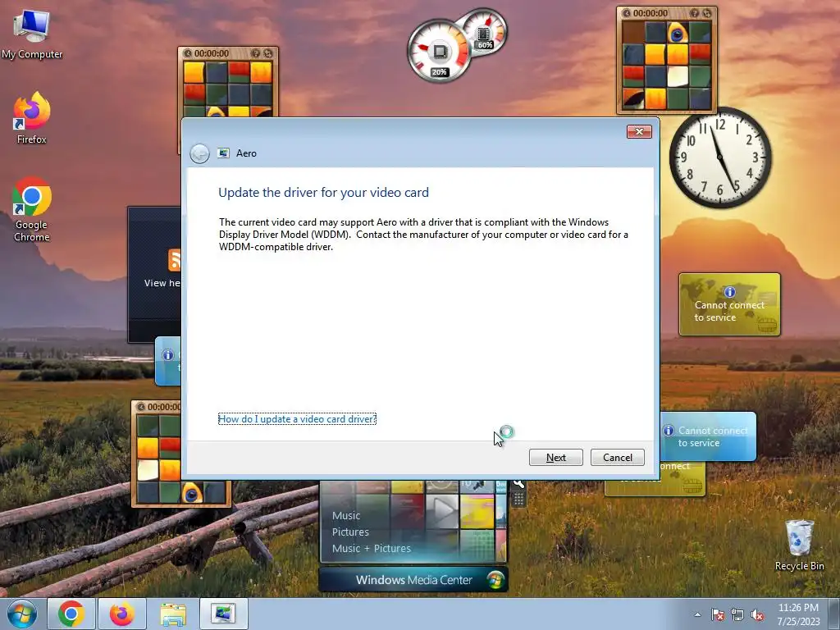Click the timer icon on upper-left puzzle gadget
The width and height of the screenshot is (840, 630).
pyautogui.click(x=188, y=53)
